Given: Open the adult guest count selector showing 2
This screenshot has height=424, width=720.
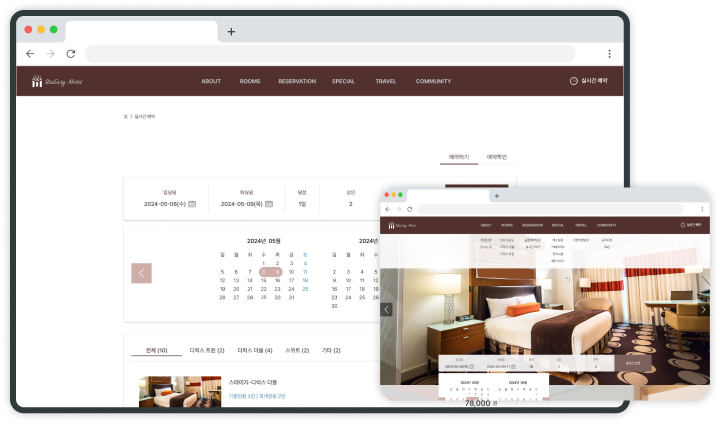Looking at the screenshot, I should [x=350, y=204].
